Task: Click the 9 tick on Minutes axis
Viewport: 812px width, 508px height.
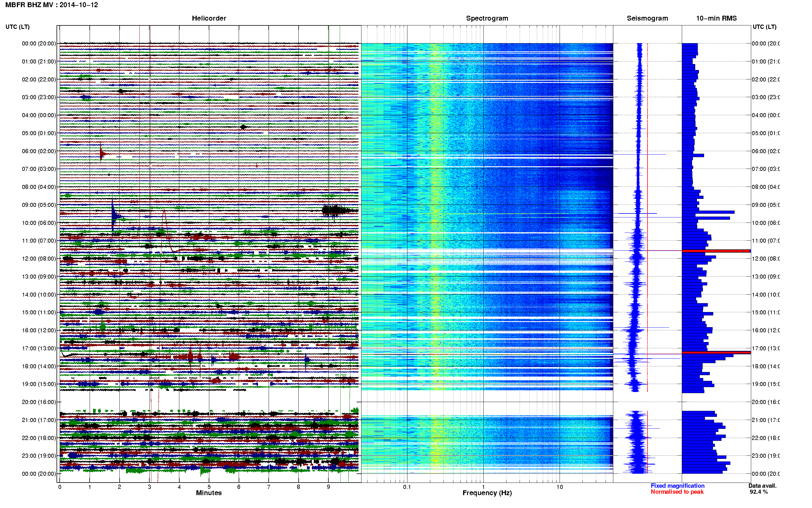Action: [328, 487]
